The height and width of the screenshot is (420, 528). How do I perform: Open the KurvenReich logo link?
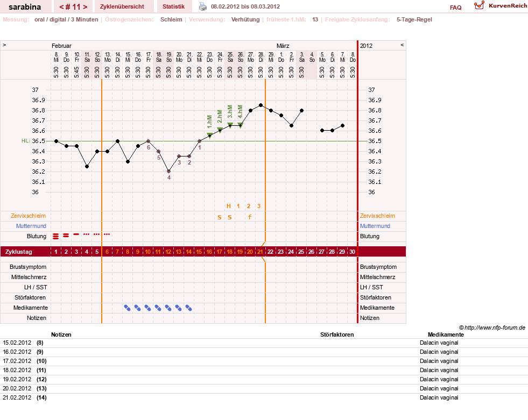(x=500, y=6)
